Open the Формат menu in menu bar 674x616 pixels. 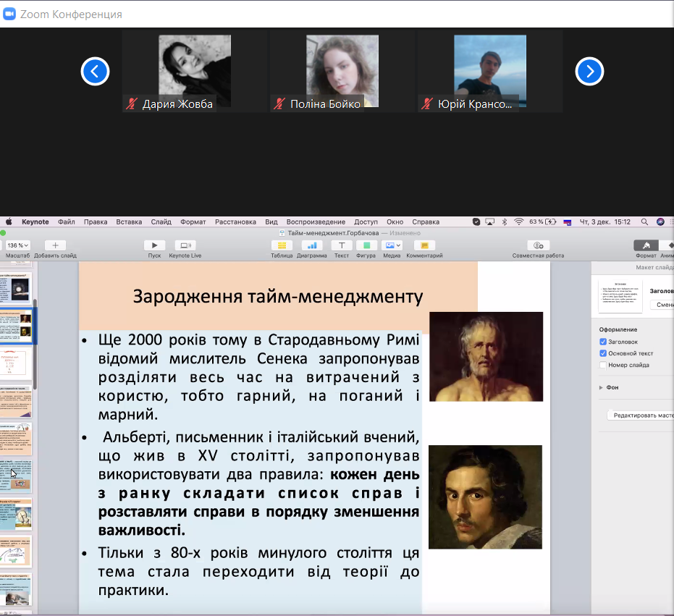tap(193, 221)
